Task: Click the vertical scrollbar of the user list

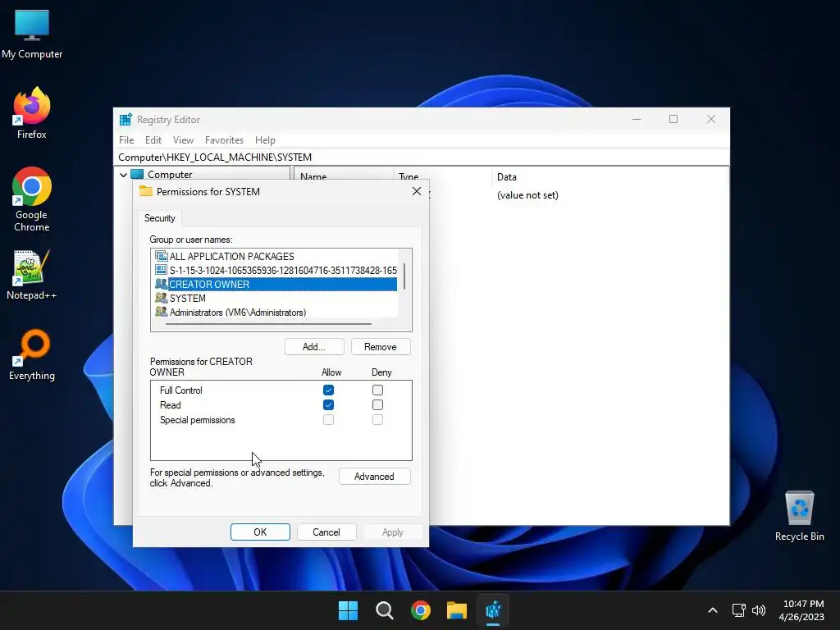Action: tap(404, 277)
